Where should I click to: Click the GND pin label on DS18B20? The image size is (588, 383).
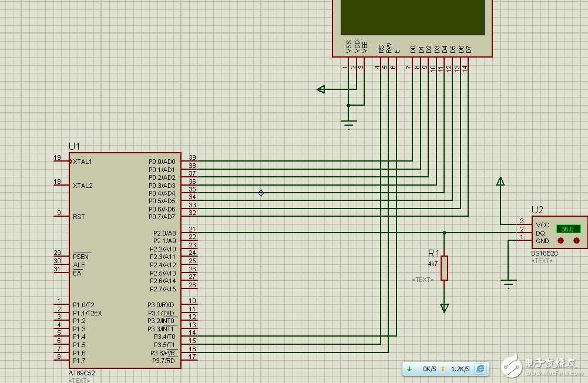(542, 241)
